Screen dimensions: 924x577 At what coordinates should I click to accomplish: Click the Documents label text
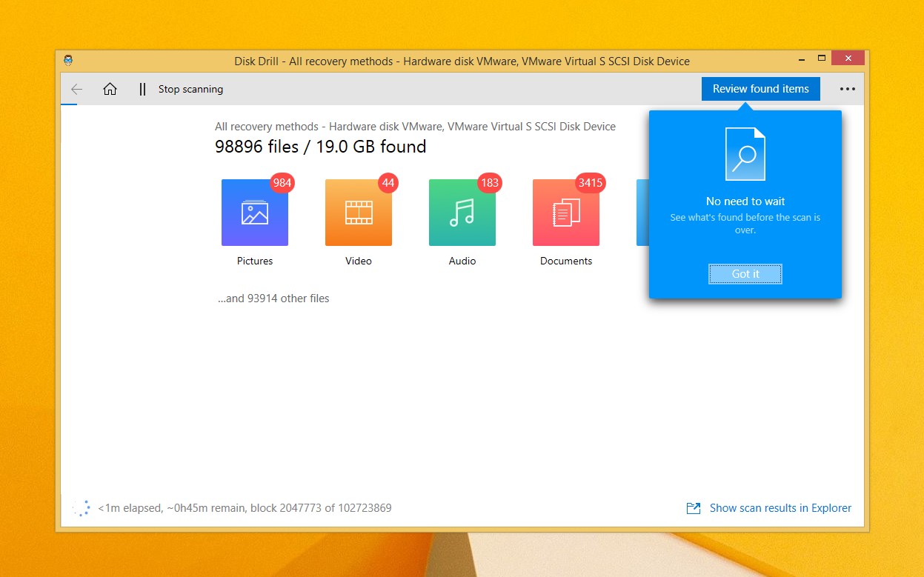(x=566, y=261)
